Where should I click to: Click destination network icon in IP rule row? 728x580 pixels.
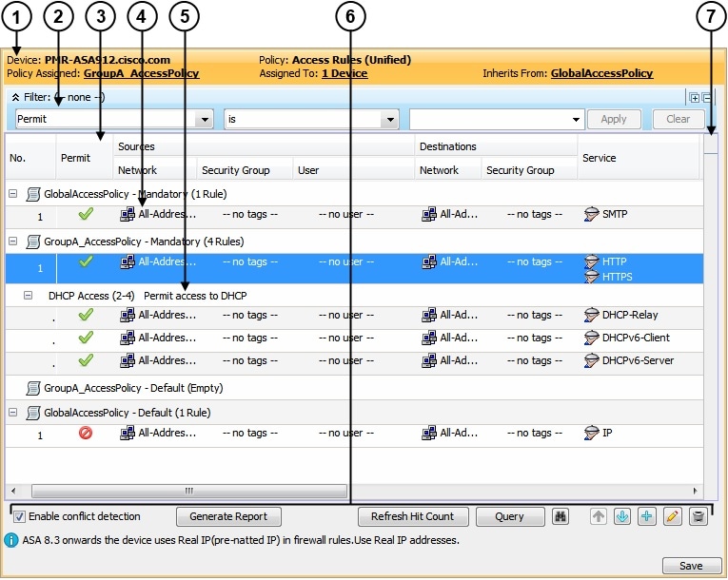[x=429, y=433]
